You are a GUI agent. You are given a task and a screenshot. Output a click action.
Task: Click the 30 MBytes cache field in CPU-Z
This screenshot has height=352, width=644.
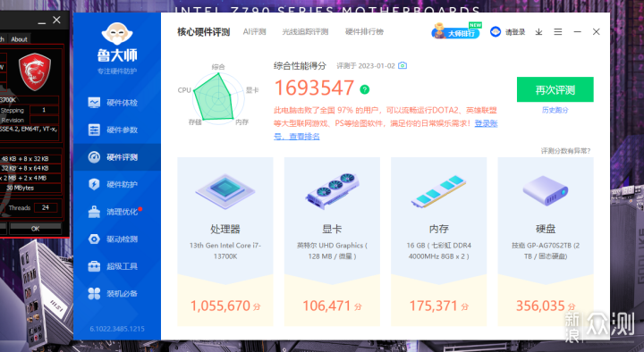tap(30, 188)
